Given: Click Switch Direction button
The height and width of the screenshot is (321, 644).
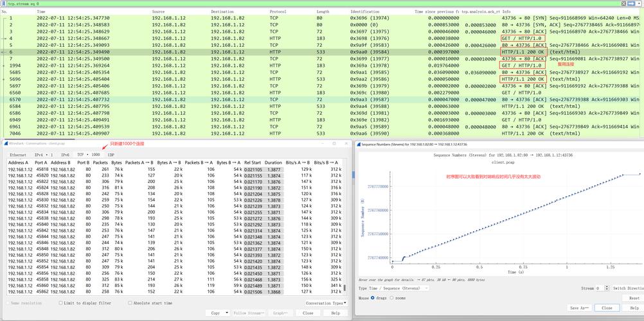Looking at the screenshot, I should click(628, 288).
